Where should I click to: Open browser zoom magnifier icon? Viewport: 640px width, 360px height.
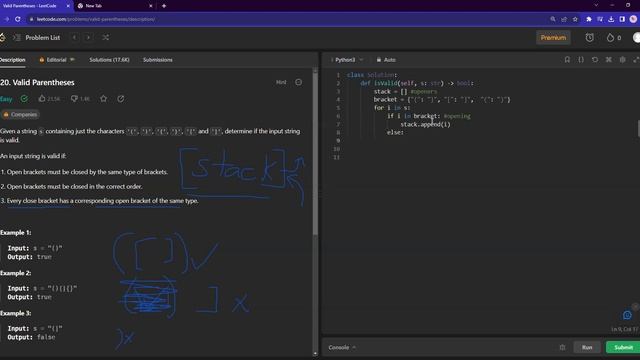click(x=553, y=19)
